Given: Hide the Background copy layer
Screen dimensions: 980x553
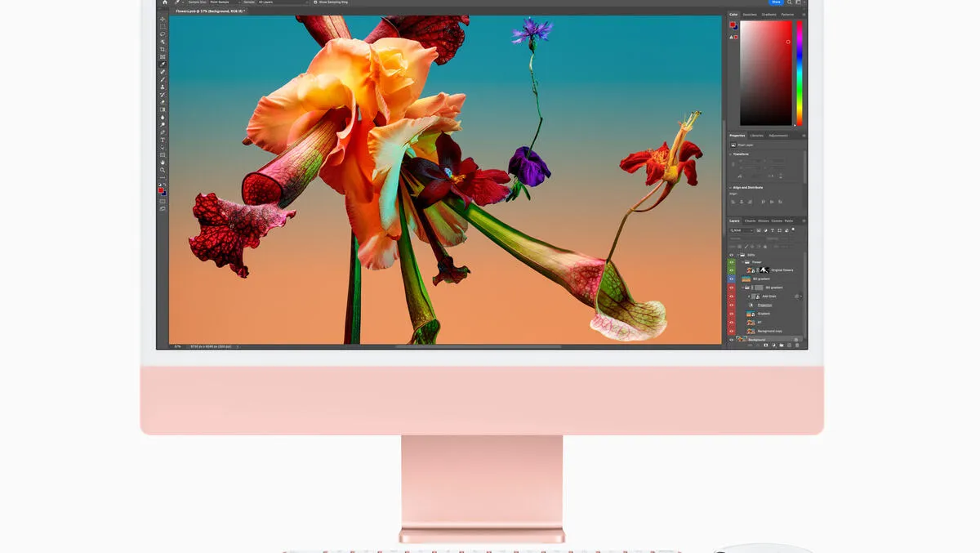Looking at the screenshot, I should click(731, 331).
